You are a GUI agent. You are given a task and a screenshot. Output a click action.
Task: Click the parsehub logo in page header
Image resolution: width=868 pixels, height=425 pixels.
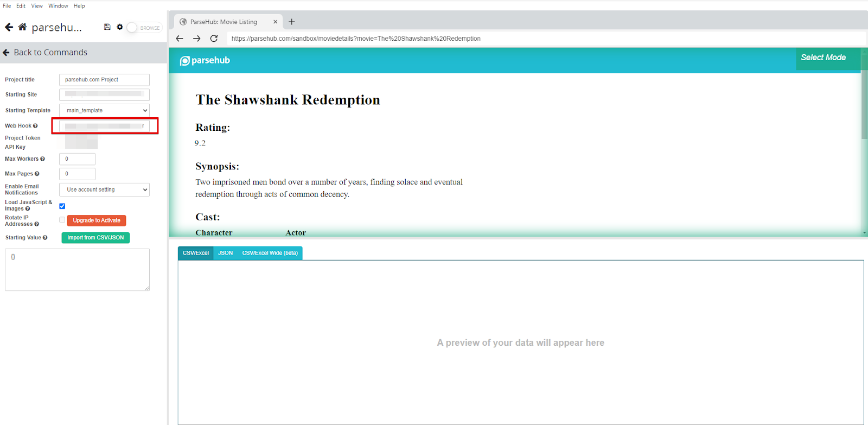tap(205, 60)
